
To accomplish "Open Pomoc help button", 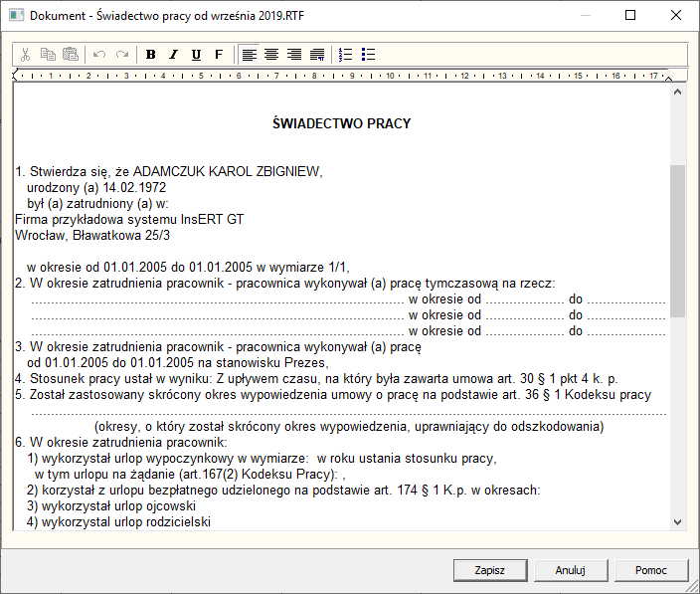I will click(651, 570).
